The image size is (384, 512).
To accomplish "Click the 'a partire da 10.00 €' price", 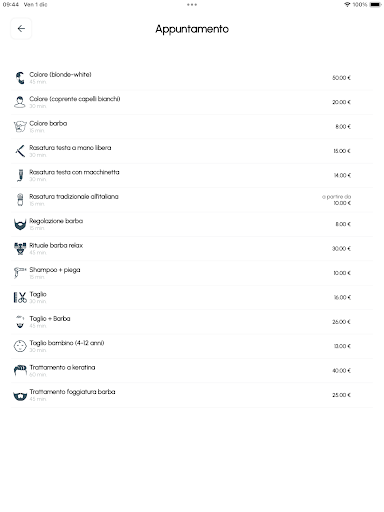I will pyautogui.click(x=336, y=200).
